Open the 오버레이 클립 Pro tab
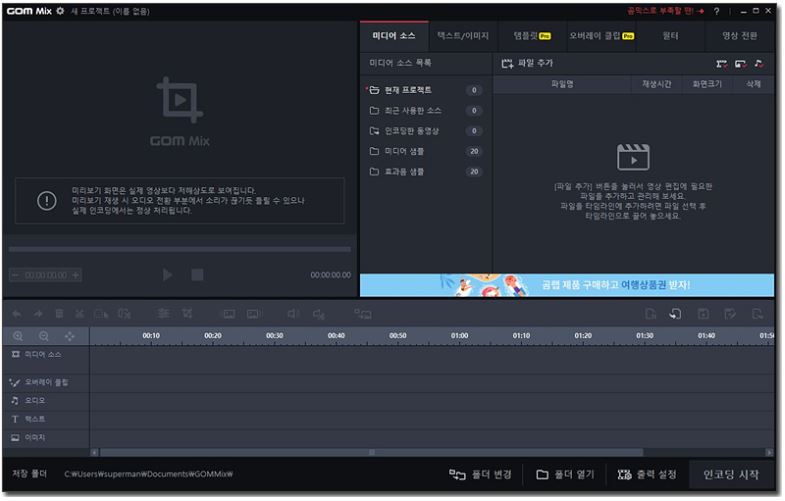Screen dimensions: 785x501 coord(601,36)
